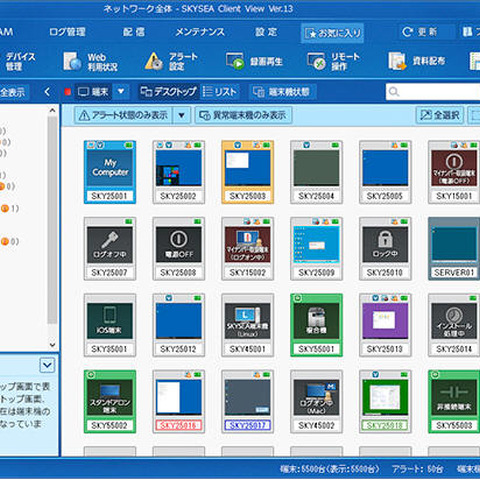
Task: Open the ログ管理 menu
Action: [x=67, y=32]
